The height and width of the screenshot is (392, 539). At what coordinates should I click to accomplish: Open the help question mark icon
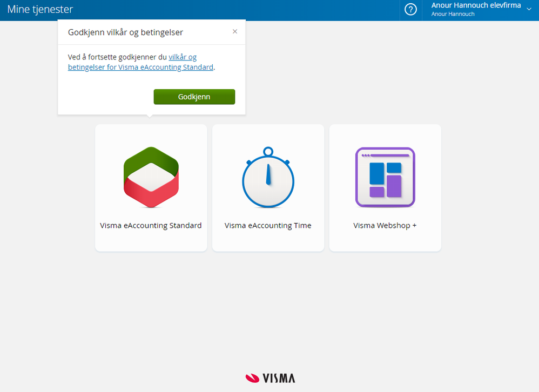click(x=410, y=9)
